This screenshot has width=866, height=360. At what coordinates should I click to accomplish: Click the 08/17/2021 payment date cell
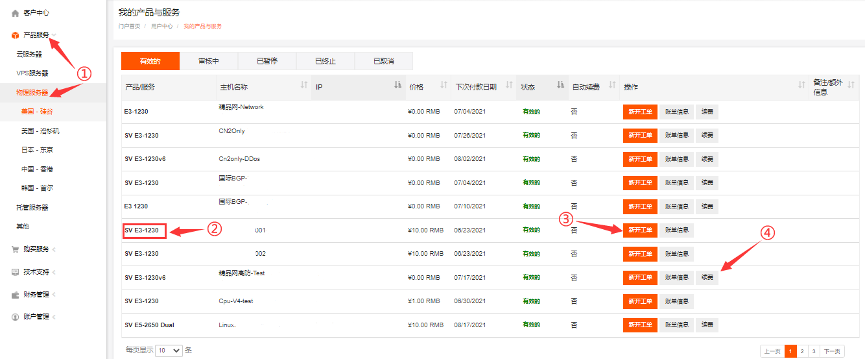point(470,325)
